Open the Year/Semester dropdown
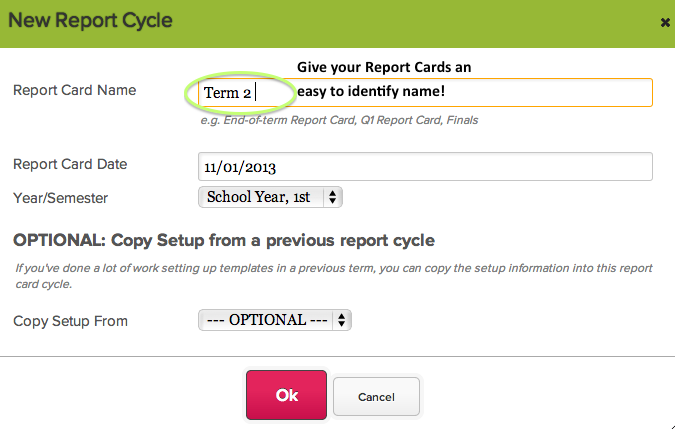This screenshot has height=429, width=675. (270, 197)
